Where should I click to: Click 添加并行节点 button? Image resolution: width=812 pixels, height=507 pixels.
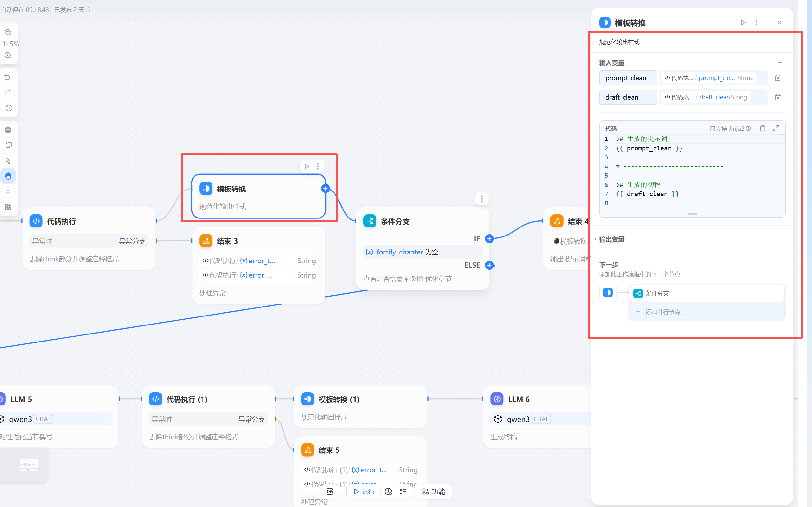point(663,312)
